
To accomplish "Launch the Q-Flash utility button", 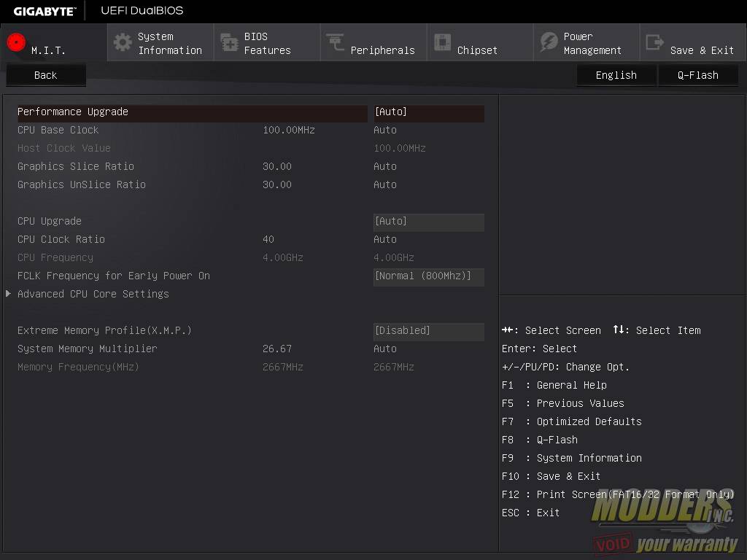I will tap(698, 75).
